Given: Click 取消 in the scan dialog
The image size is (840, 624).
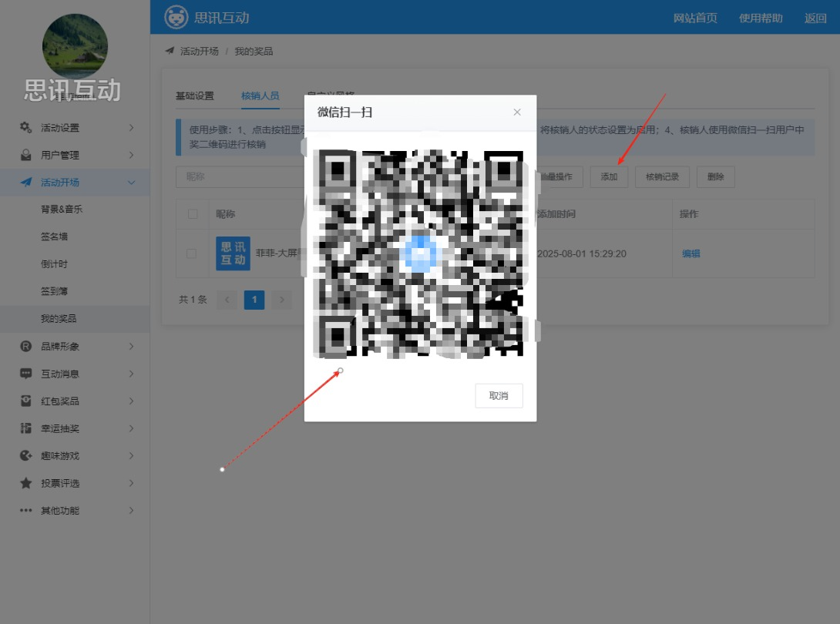Looking at the screenshot, I should [x=499, y=396].
